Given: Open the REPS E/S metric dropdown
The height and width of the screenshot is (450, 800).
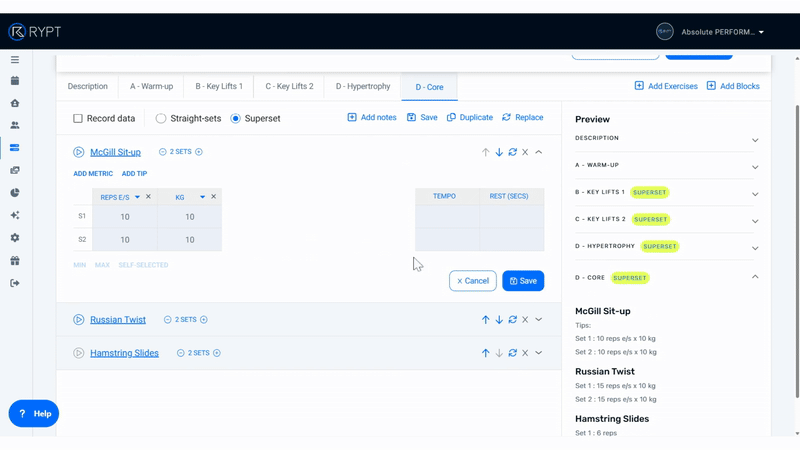Looking at the screenshot, I should [137, 197].
